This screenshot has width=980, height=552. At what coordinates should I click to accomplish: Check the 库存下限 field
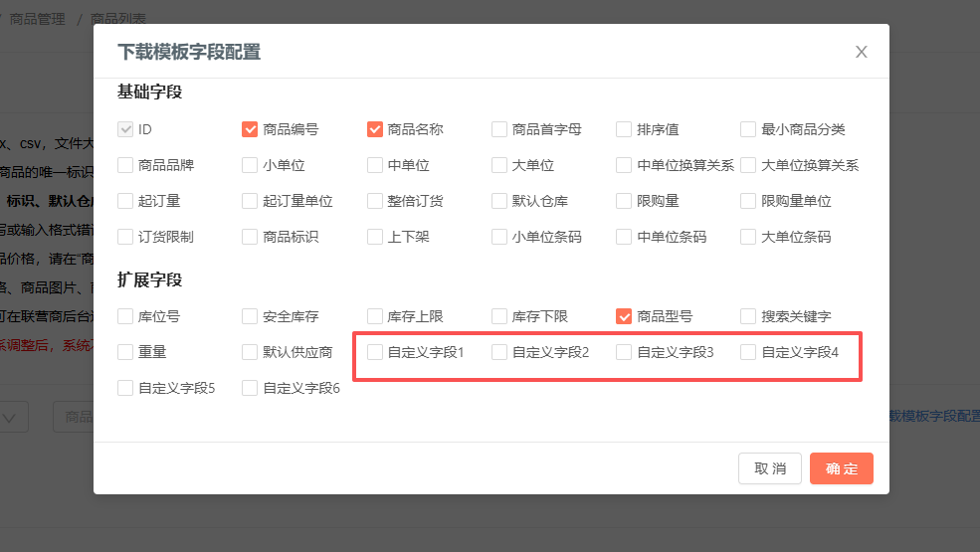(x=498, y=316)
